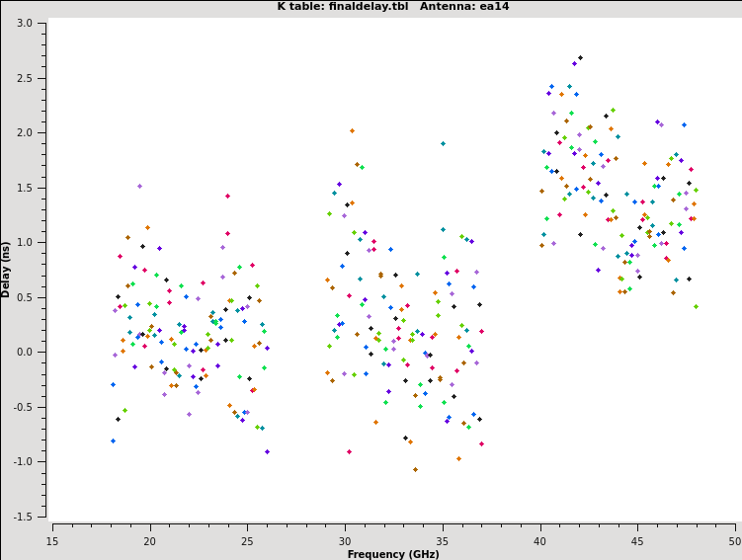Click the 'Frequency (GHz)' x-axis label

point(393,554)
